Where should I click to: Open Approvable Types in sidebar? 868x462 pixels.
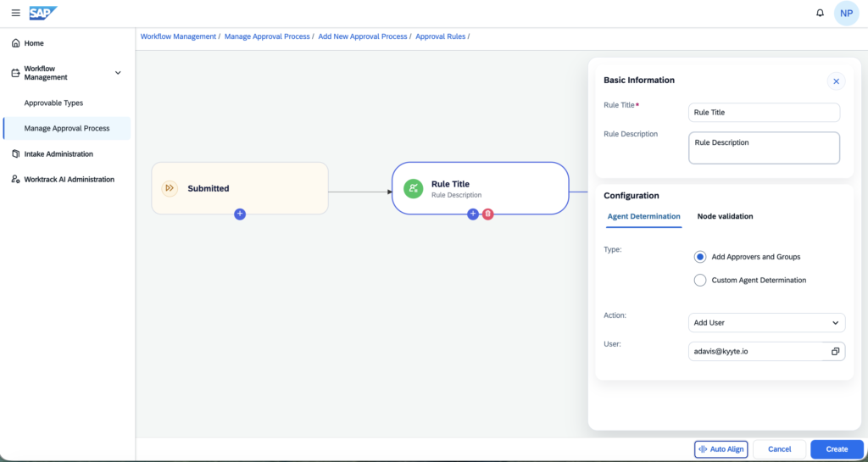[x=53, y=103]
